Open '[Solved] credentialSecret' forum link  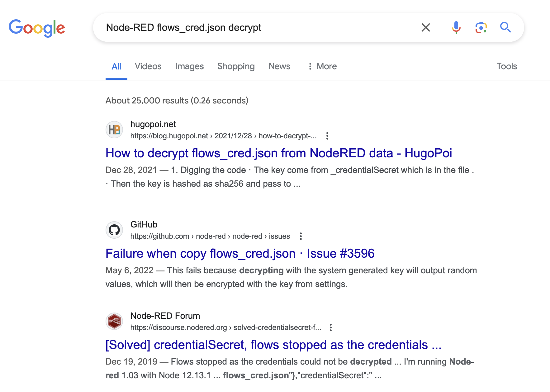(273, 345)
